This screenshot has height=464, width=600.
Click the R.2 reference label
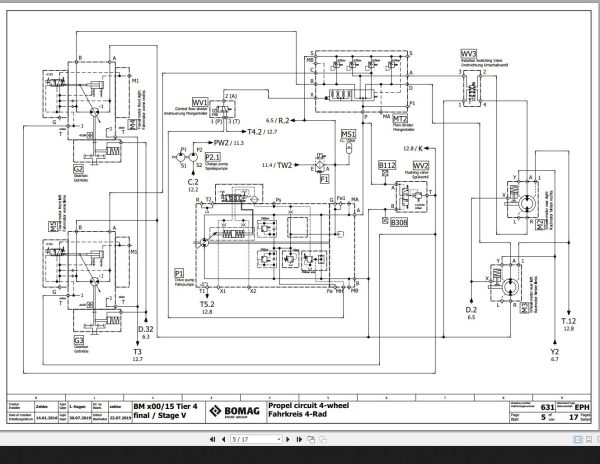pyautogui.click(x=284, y=120)
